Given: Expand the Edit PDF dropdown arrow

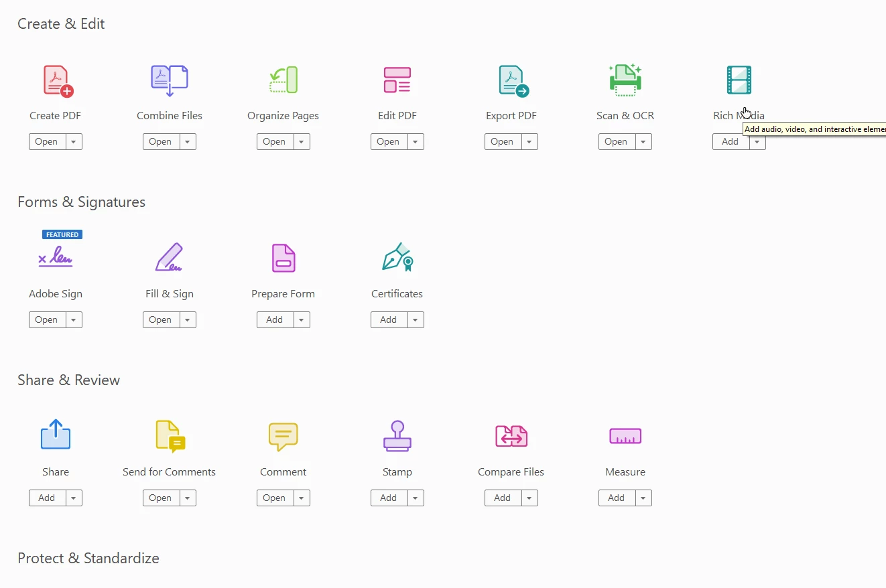Looking at the screenshot, I should pos(416,141).
